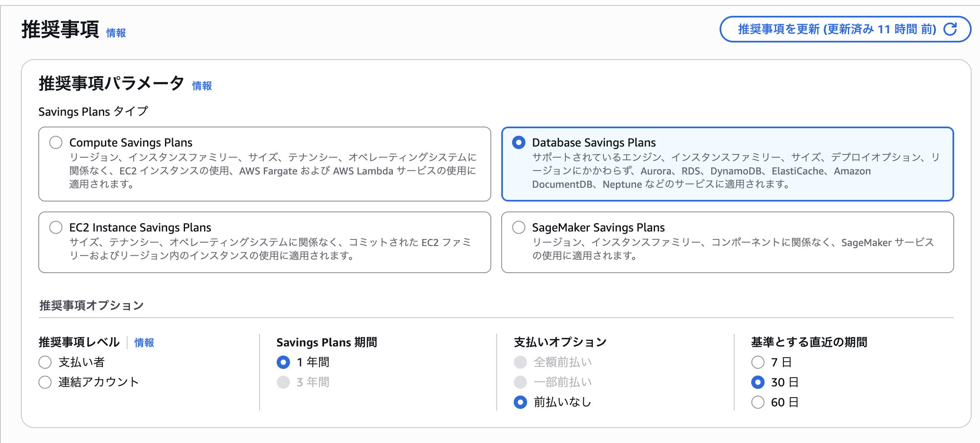Set the lookback period to 60 日

pos(758,402)
